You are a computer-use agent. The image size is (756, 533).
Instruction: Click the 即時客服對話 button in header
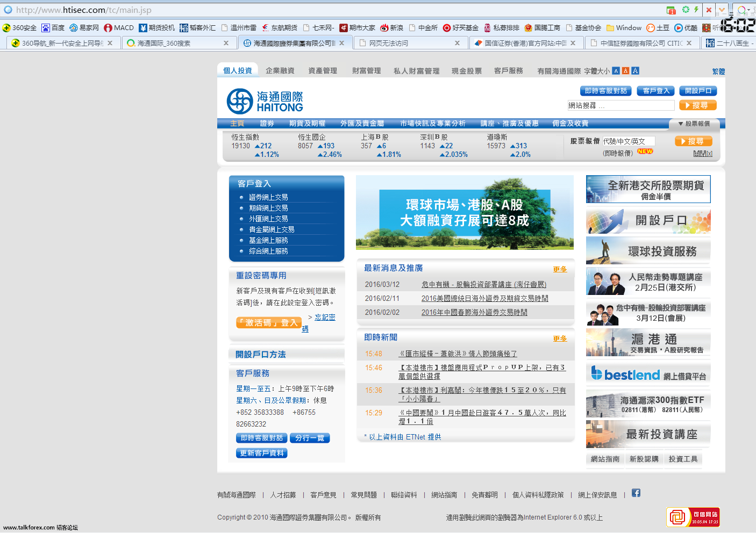tap(606, 91)
